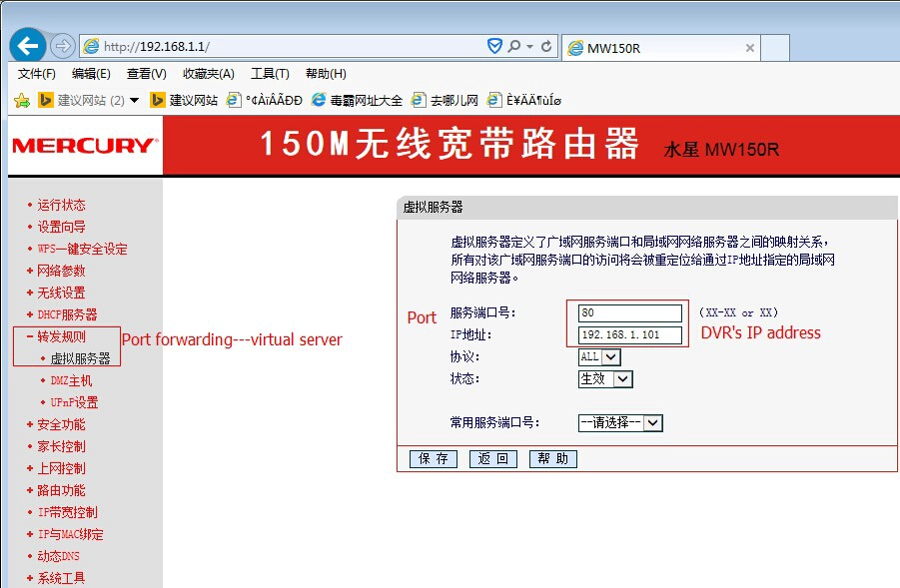Open the 常用服务端口号 dropdown
Image resolution: width=900 pixels, height=588 pixels.
620,423
